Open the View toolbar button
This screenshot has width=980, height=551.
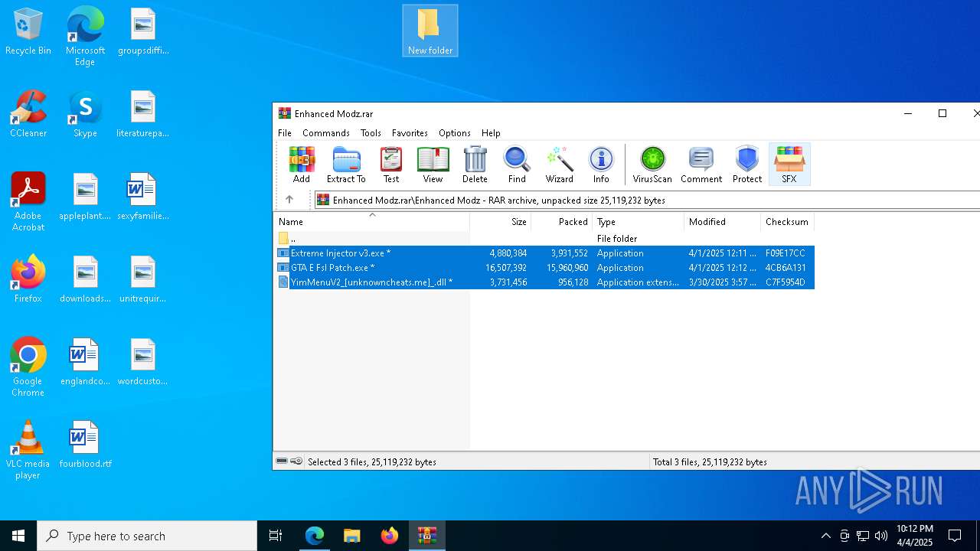point(433,165)
